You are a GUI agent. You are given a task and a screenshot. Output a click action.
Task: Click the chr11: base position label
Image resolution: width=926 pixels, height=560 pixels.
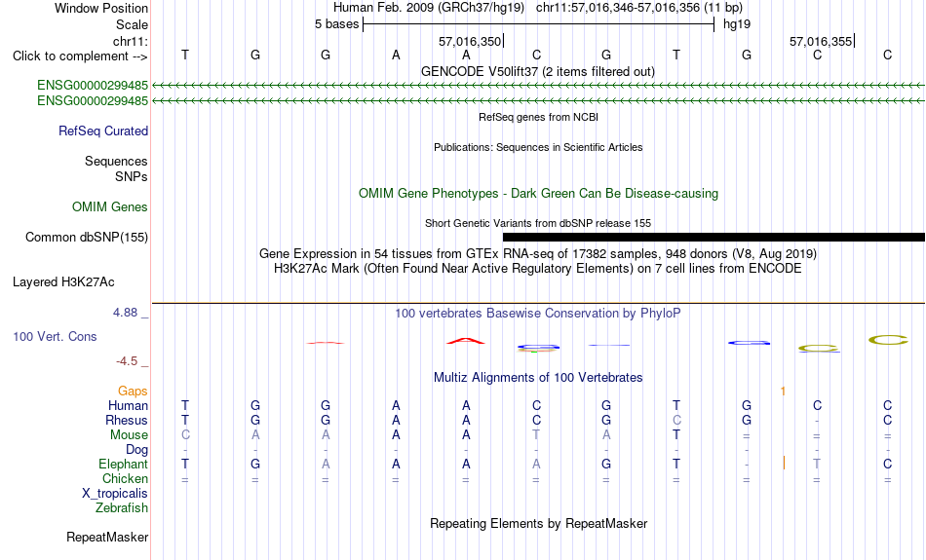tap(131, 41)
